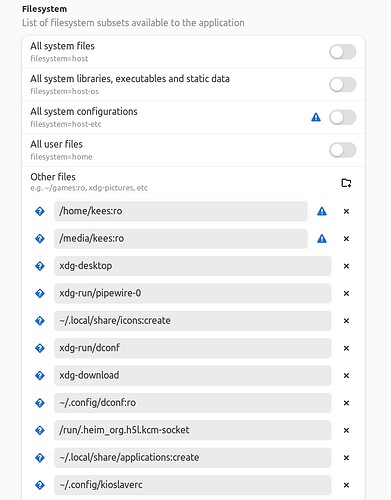391x500 pixels.
Task: Edit the xdg-desktop path field
Action: click(193, 266)
